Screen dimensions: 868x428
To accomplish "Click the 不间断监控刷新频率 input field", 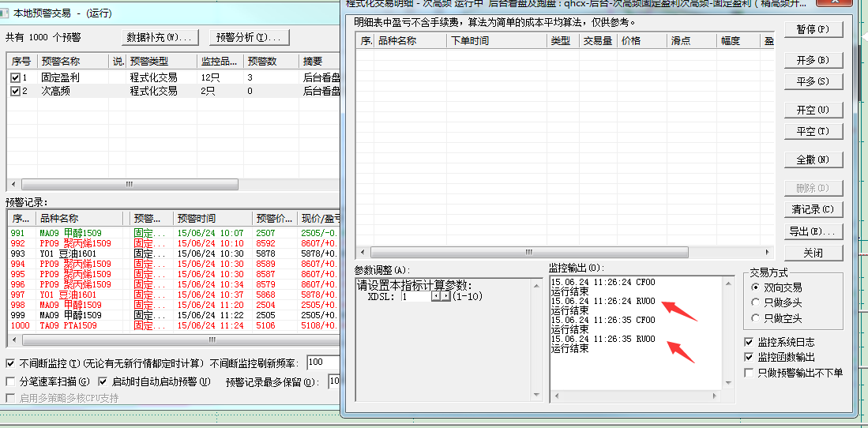I will 323,363.
